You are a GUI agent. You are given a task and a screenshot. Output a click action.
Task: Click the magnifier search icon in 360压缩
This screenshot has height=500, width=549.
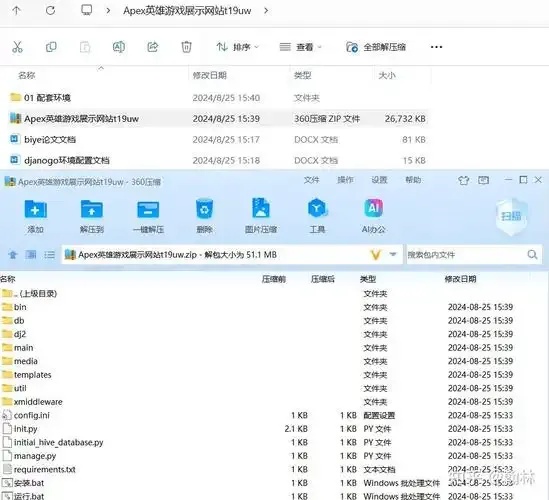(x=533, y=255)
